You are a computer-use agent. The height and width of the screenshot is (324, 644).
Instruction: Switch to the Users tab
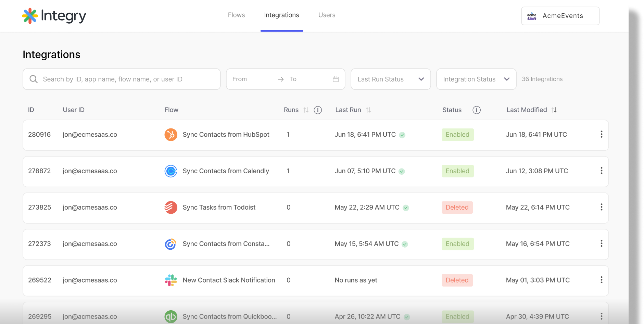(327, 15)
